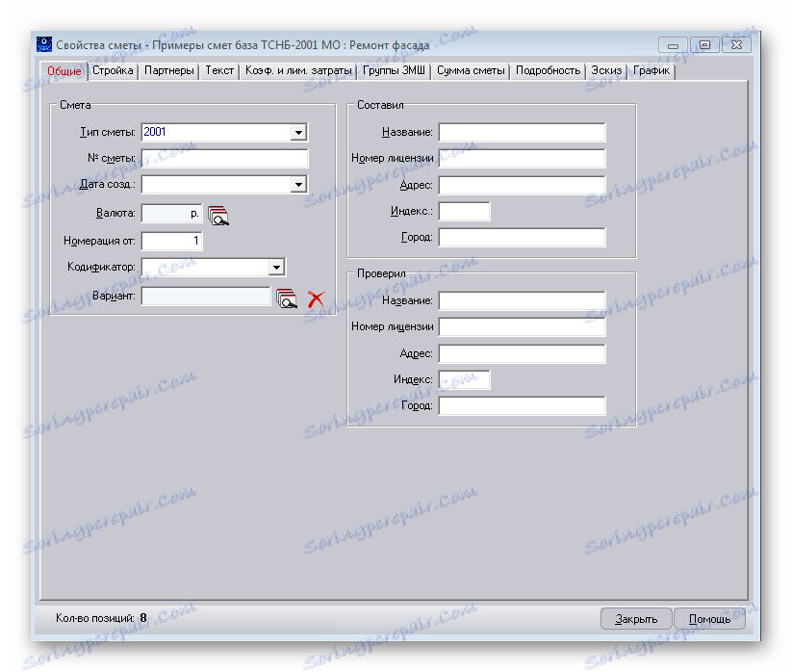Screen dimensions: 792x672
Task: Click the Адрес field under Составил
Action: (523, 185)
